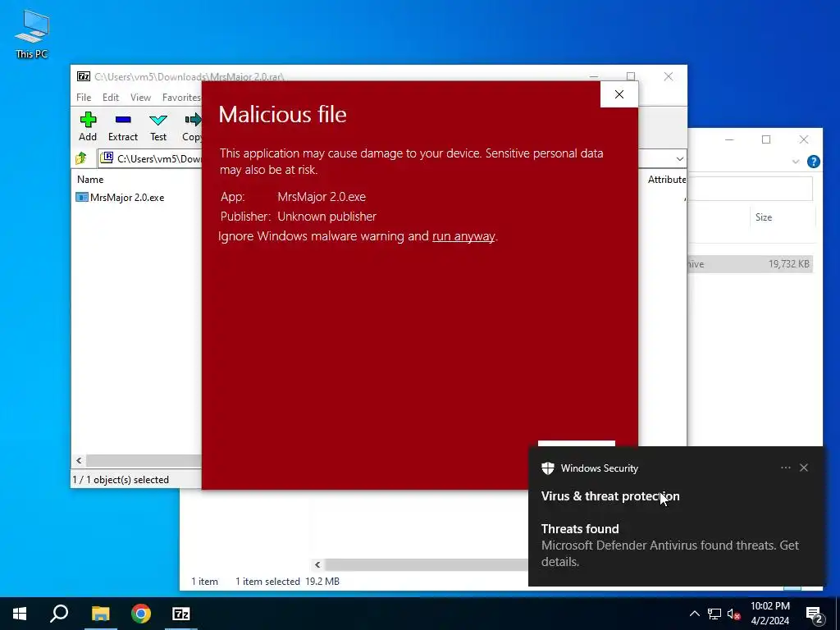Open the View menu in 7-Zip

click(140, 97)
